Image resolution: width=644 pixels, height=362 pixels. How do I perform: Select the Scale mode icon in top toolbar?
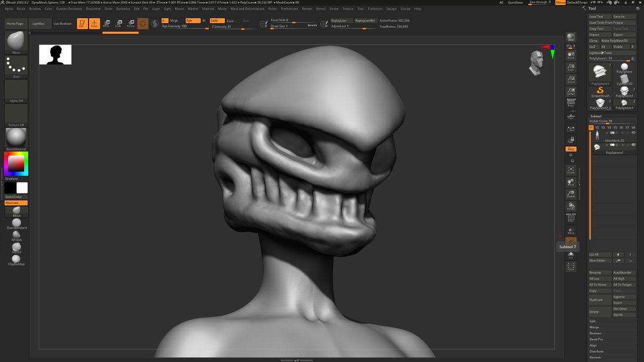tap(120, 24)
